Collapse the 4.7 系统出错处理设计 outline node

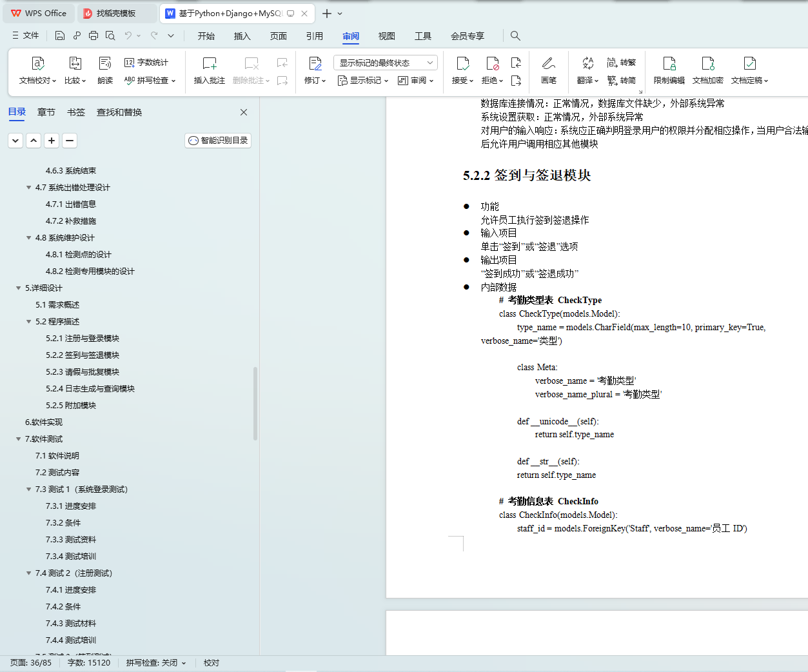(28, 188)
